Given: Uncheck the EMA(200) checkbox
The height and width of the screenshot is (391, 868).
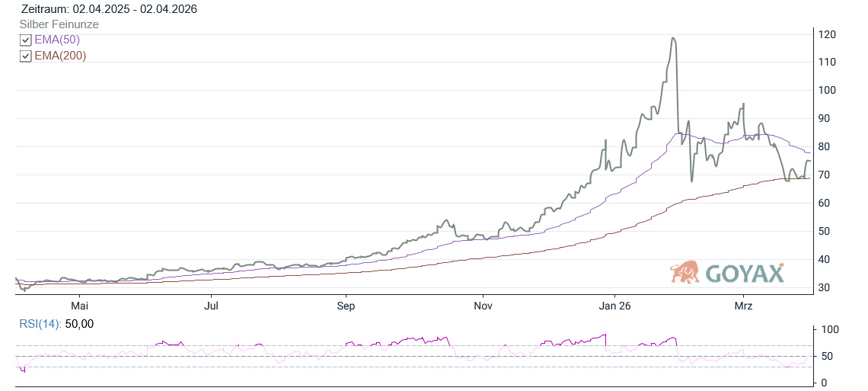Looking at the screenshot, I should pos(26,56).
